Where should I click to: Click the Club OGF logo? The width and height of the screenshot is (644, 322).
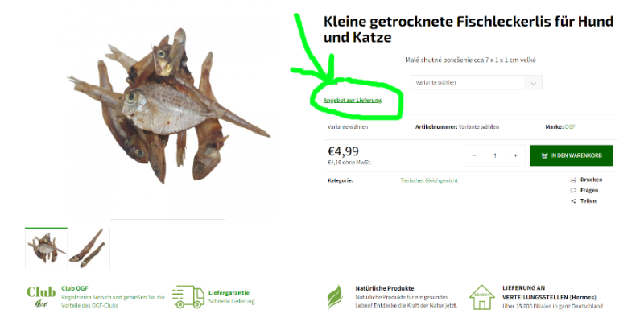(41, 296)
